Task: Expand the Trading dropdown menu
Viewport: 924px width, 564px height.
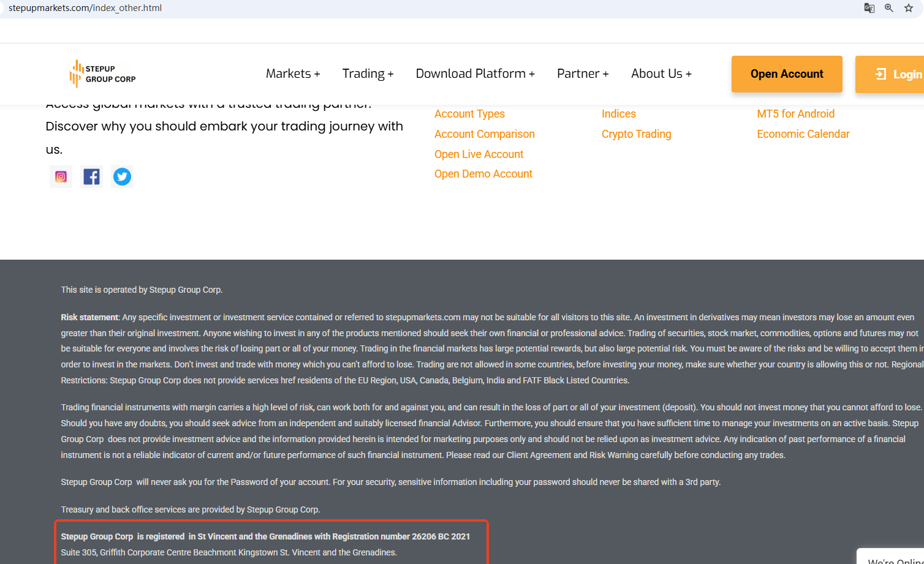Action: point(368,73)
